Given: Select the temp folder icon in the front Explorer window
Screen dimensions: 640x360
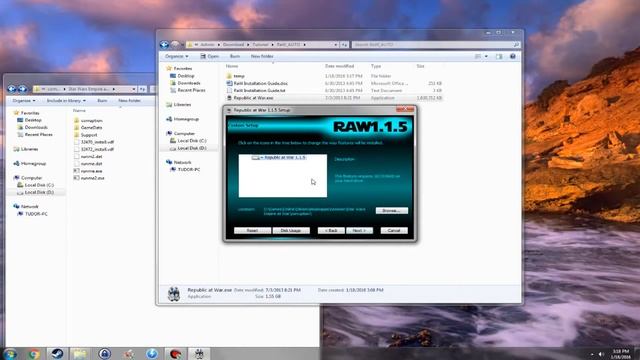Looking at the screenshot, I should pos(229,76).
